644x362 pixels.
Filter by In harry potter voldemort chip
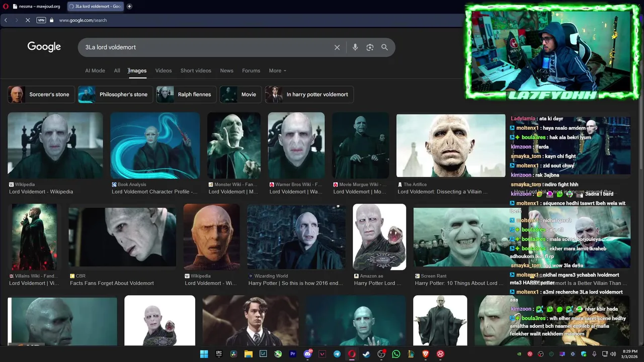(x=309, y=95)
